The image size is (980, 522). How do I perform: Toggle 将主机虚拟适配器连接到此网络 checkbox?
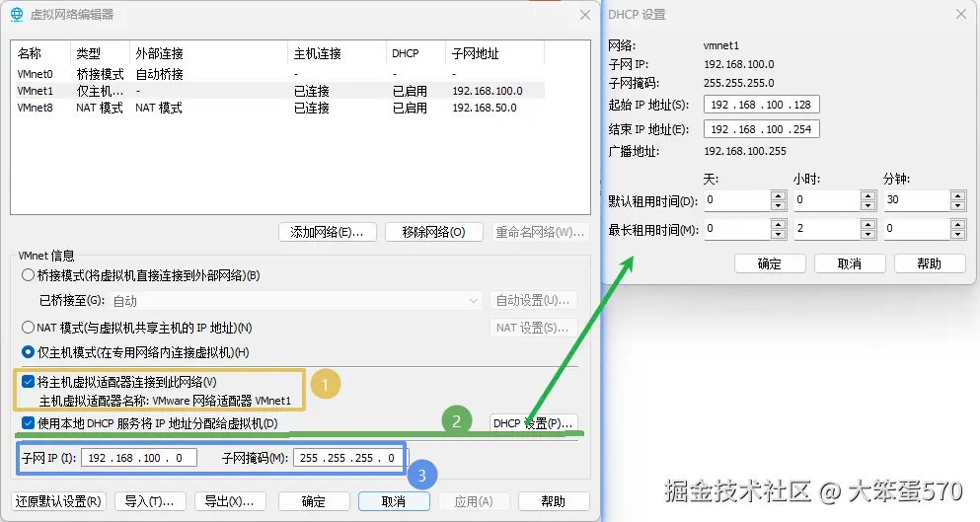[x=28, y=381]
